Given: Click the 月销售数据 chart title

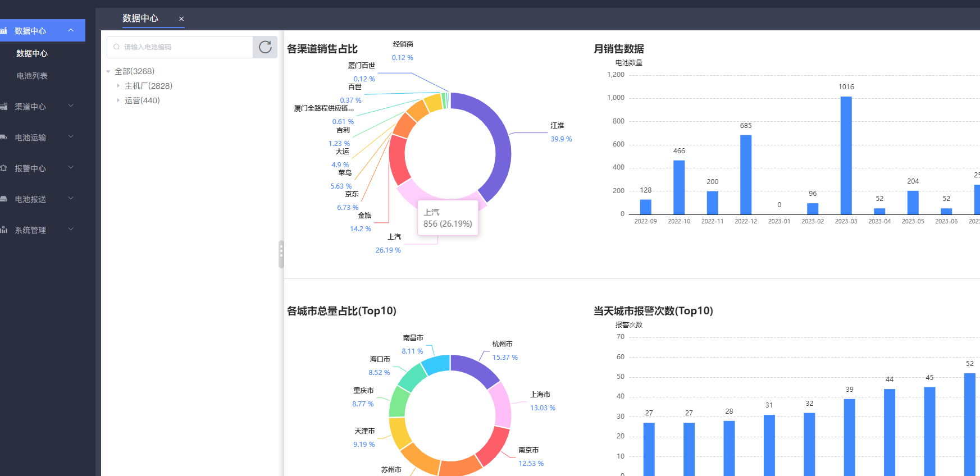Looking at the screenshot, I should pos(619,49).
